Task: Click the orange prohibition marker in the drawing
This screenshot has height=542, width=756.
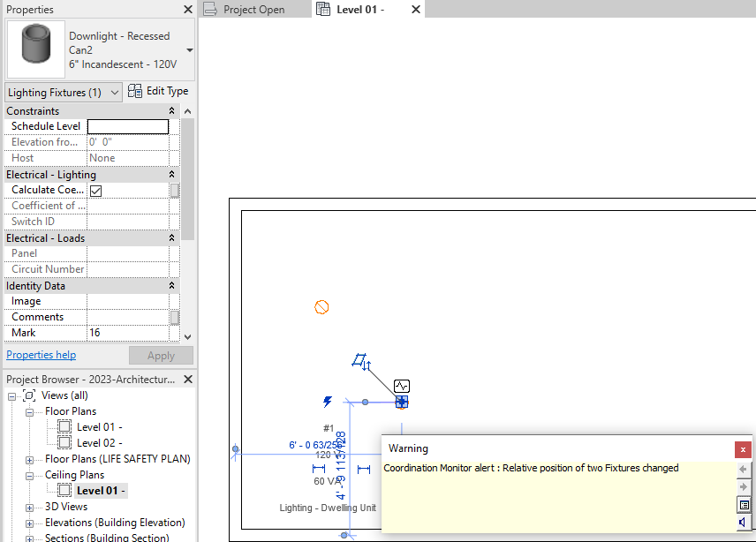Action: coord(321,306)
